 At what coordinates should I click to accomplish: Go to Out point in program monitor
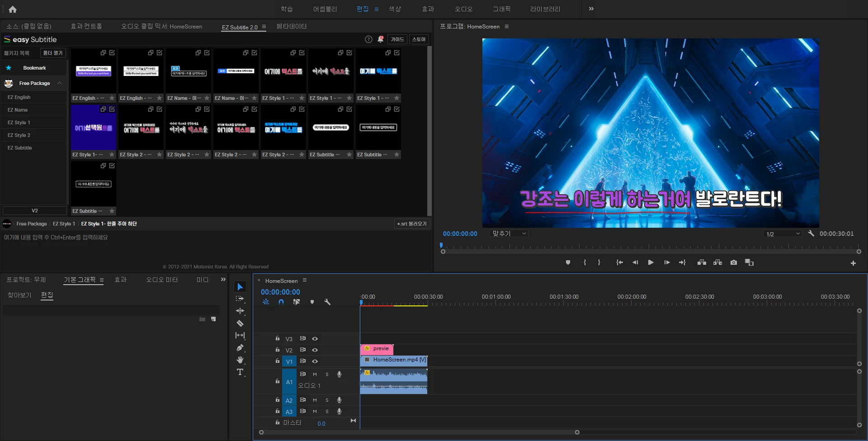(682, 263)
